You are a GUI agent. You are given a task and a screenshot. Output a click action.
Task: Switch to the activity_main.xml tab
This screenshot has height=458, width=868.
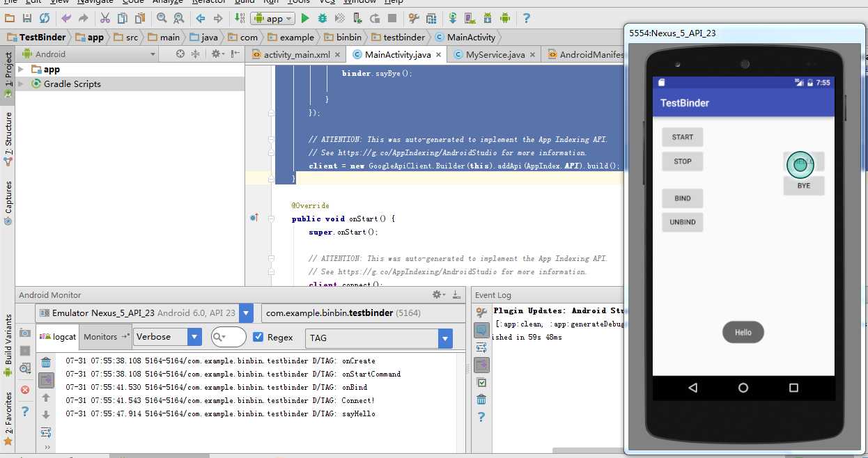(297, 54)
